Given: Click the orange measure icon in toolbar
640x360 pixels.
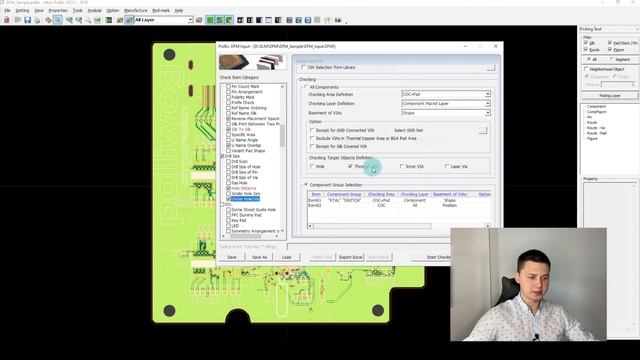Looking at the screenshot, I should (48, 20).
